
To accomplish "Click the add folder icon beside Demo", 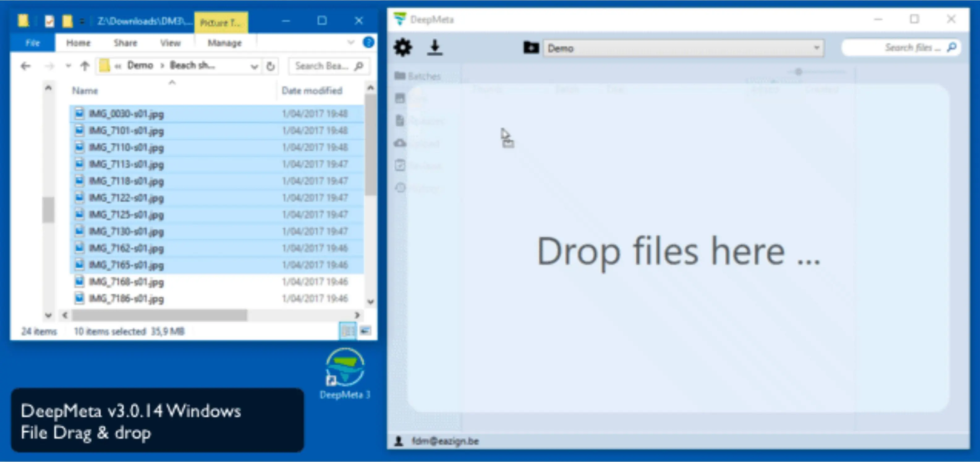I will click(531, 48).
